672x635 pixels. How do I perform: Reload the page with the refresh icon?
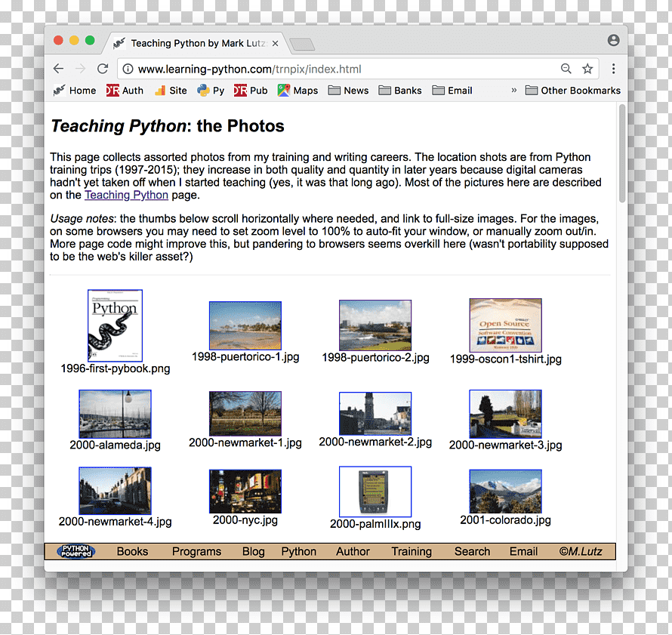(103, 69)
